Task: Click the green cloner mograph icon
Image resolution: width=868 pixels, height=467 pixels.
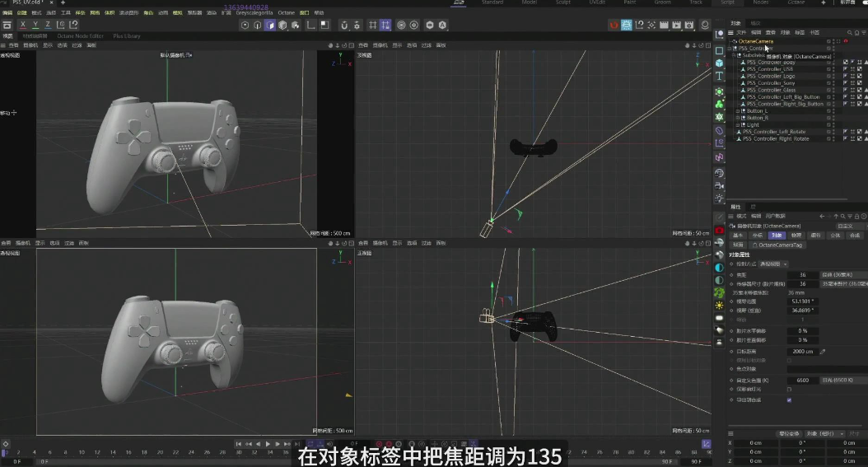Action: coord(719,104)
